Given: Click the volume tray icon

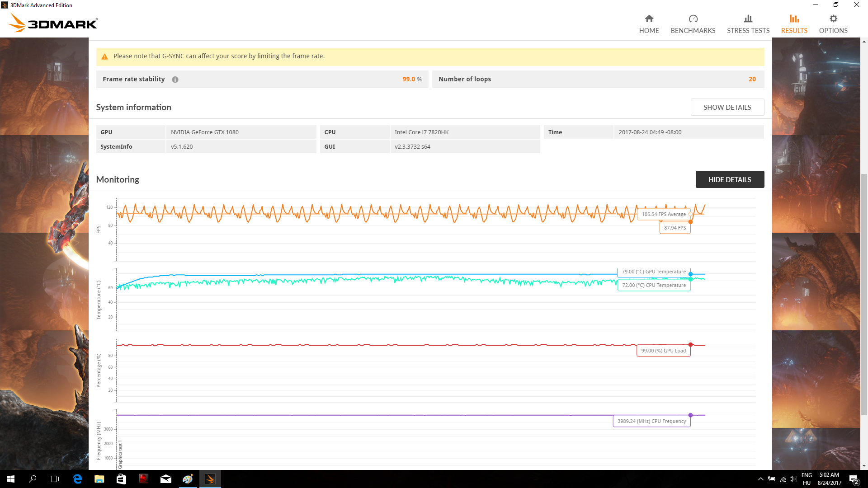Looking at the screenshot, I should (x=793, y=479).
